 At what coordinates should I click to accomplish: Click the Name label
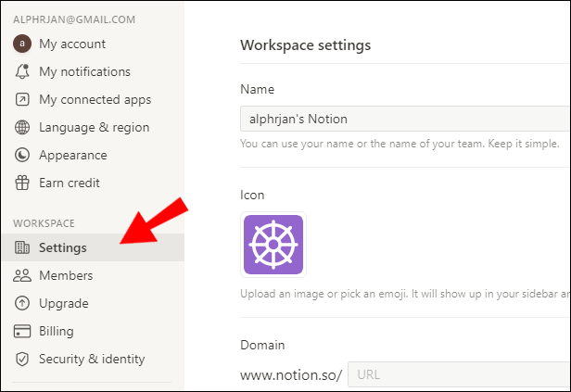point(257,90)
